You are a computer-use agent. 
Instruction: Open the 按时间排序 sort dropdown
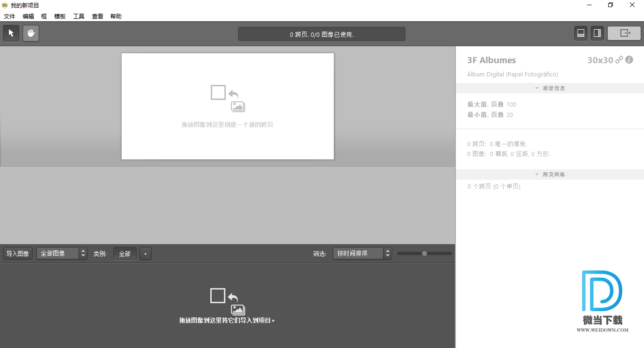(x=362, y=254)
